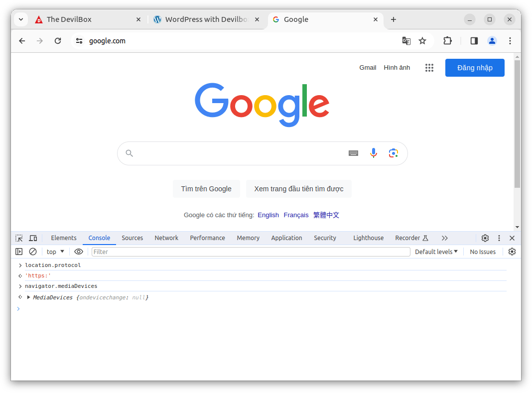Open the on-screen keyboard input tool
This screenshot has width=532, height=393.
(353, 153)
